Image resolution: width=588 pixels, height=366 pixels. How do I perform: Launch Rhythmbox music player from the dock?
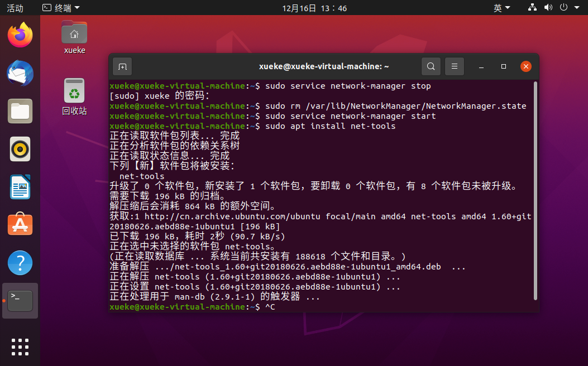[x=20, y=149]
